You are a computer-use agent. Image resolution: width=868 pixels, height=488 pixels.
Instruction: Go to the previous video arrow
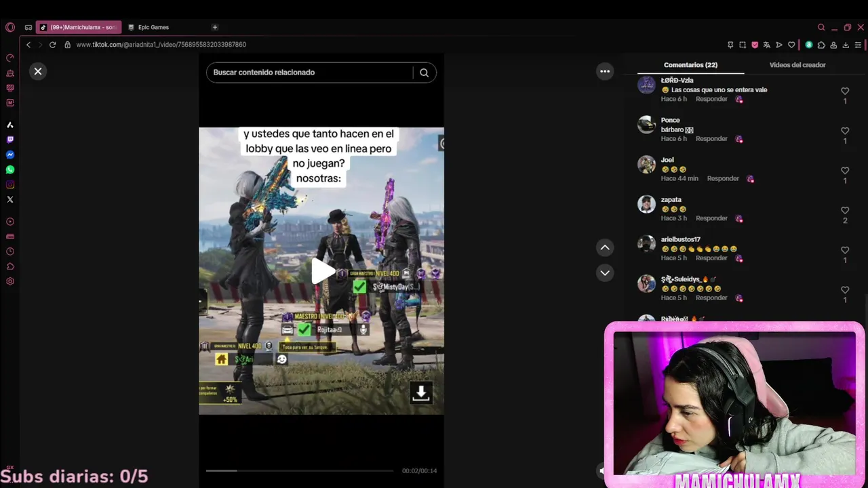(x=605, y=247)
